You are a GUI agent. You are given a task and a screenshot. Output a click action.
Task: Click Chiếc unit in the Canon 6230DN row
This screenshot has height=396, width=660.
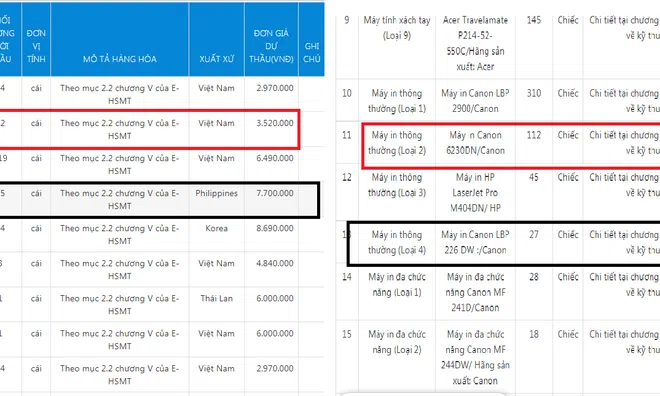tap(568, 135)
